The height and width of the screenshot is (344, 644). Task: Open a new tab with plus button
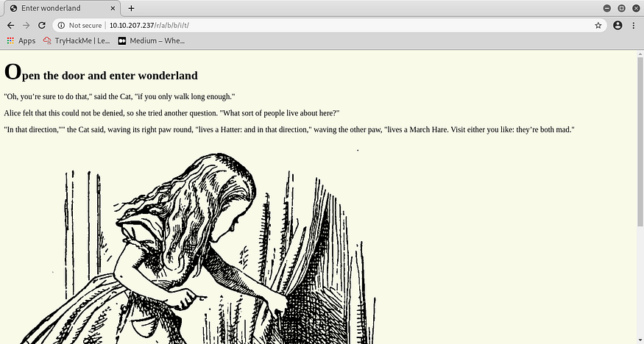coord(131,8)
